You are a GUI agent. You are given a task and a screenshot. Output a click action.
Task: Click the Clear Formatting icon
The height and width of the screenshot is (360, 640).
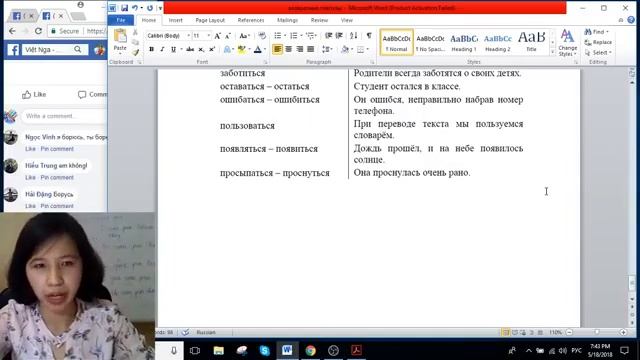tap(262, 36)
